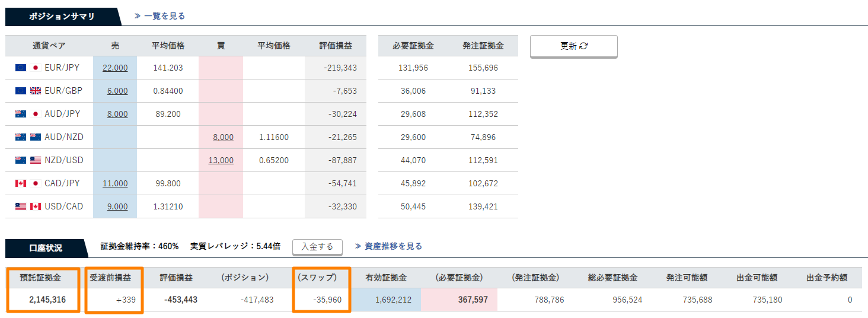Click total required margin 956,524
The height and width of the screenshot is (318, 868).
pos(628,300)
